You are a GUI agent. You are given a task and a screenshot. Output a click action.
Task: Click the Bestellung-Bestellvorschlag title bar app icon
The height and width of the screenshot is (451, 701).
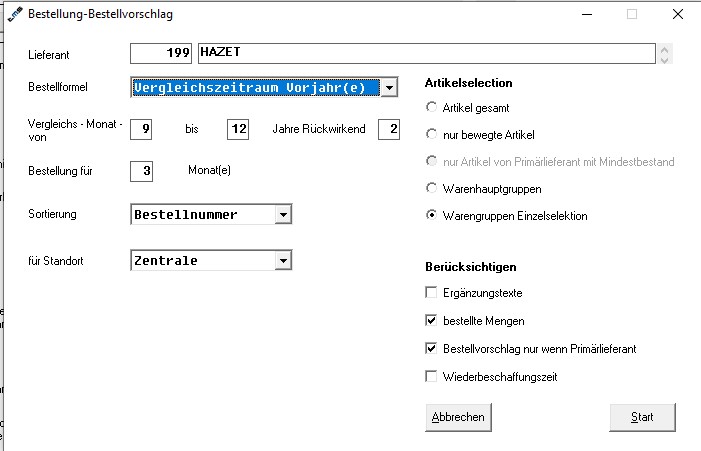tap(15, 14)
